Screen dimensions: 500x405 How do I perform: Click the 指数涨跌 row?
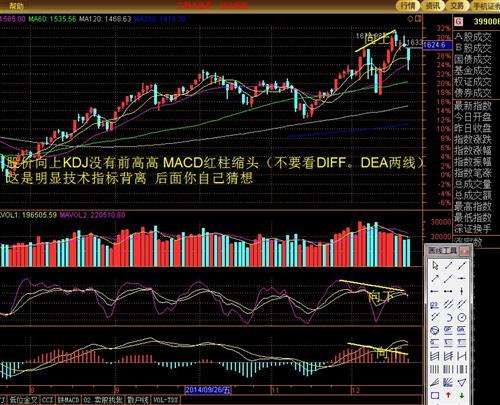(473, 139)
